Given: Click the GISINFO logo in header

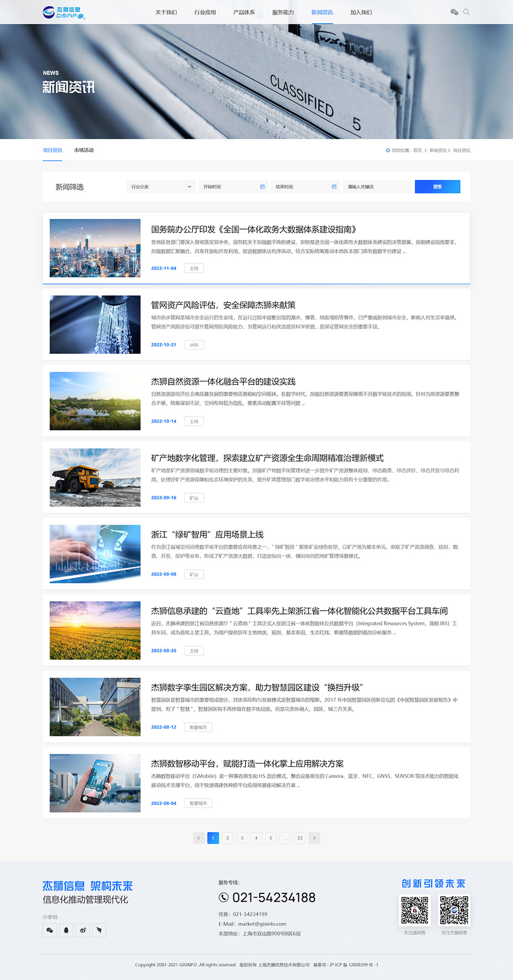Looking at the screenshot, I should tap(64, 13).
